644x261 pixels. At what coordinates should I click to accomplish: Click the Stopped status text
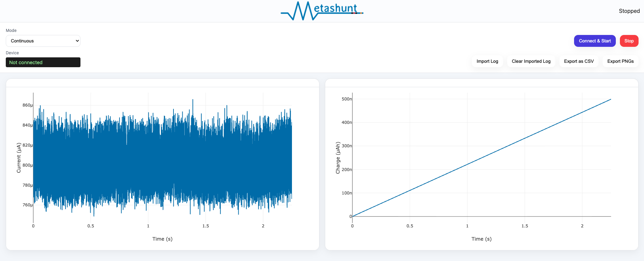tap(629, 11)
